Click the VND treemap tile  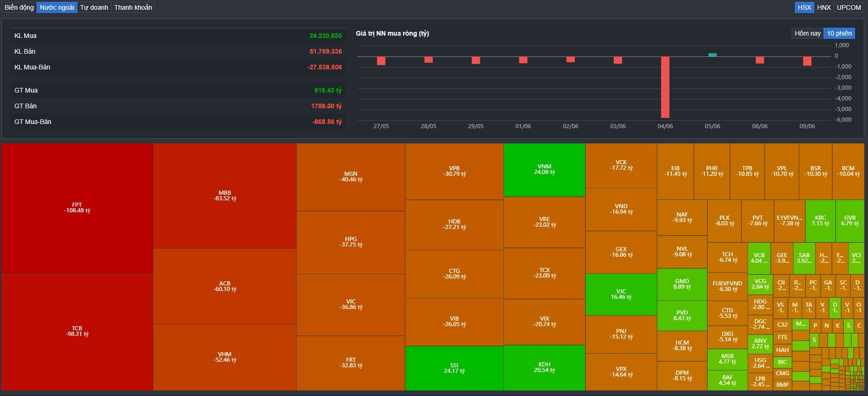pyautogui.click(x=621, y=209)
